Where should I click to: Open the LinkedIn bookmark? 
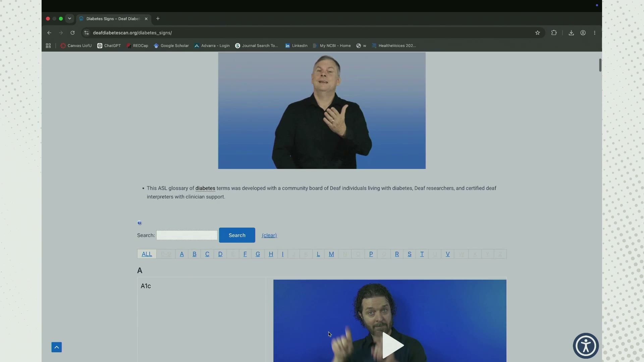(296, 46)
